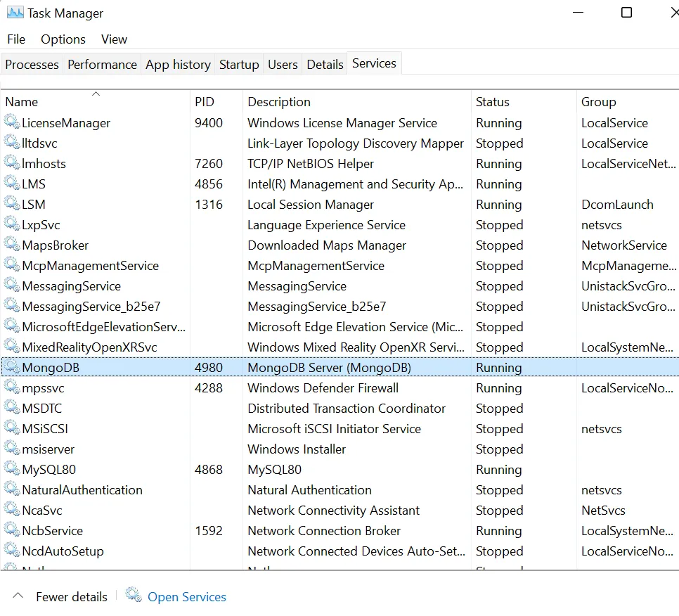The height and width of the screenshot is (616, 679).
Task: Click the MSDTC service gear icon
Action: (x=12, y=407)
